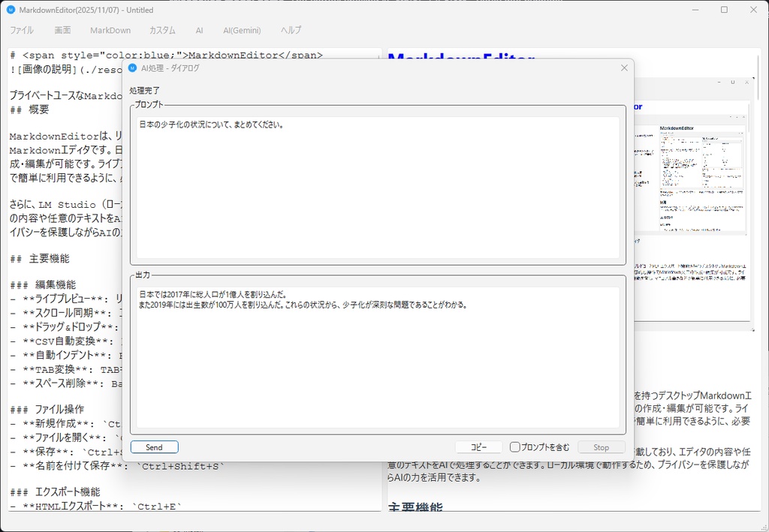Image resolution: width=769 pixels, height=532 pixels.
Task: Click the **名前を付けて保存** line in editor
Action: point(117,466)
